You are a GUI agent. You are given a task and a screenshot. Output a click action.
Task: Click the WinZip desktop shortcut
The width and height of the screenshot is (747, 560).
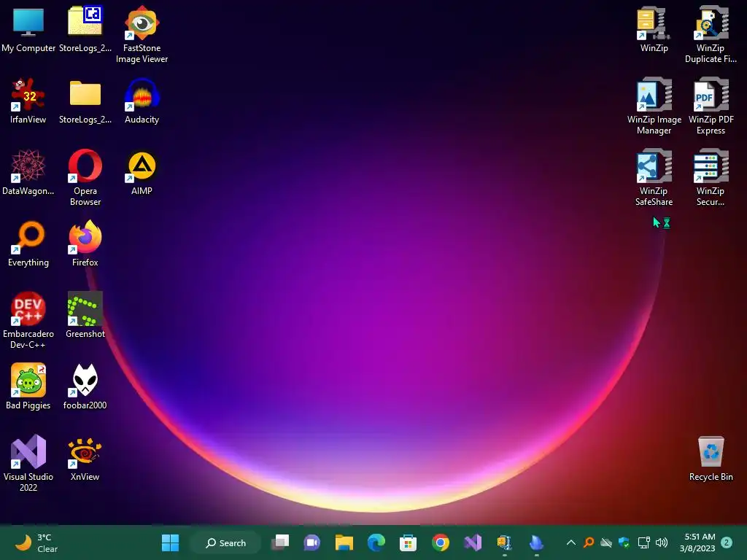[x=654, y=29]
